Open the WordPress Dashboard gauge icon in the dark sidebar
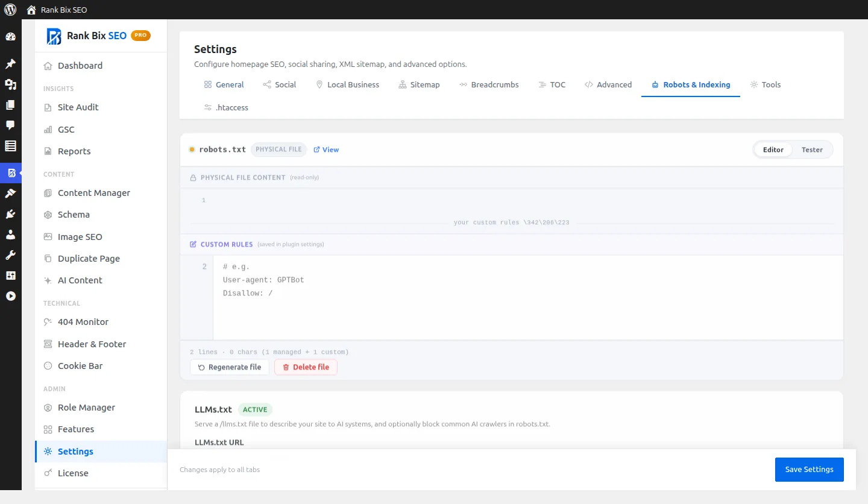 coord(10,37)
